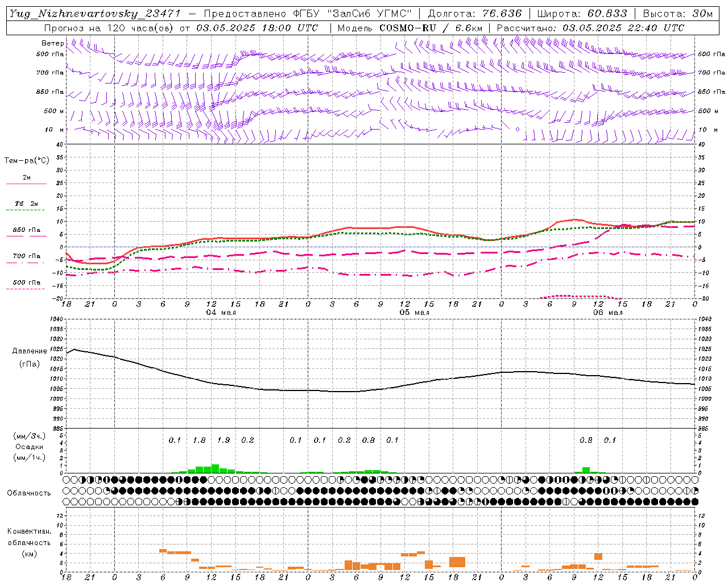The image size is (728, 582).
Task: Click the (км) unit under convective cloudiness
Action: (x=30, y=554)
